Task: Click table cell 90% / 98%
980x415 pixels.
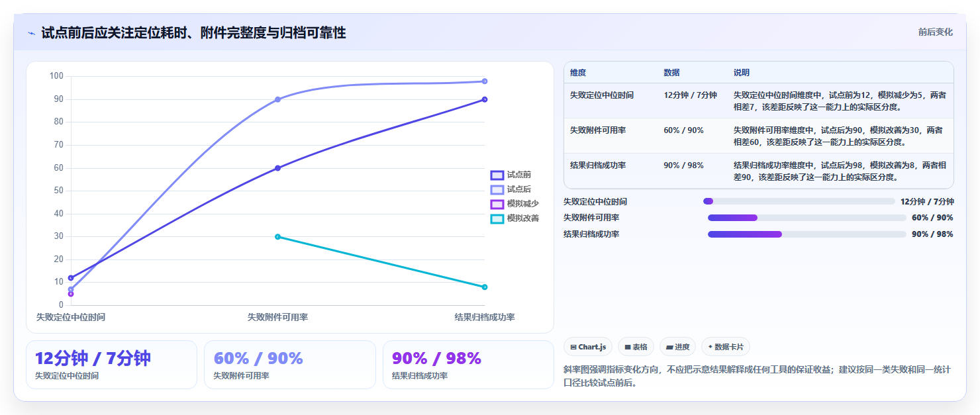Action: pos(683,165)
